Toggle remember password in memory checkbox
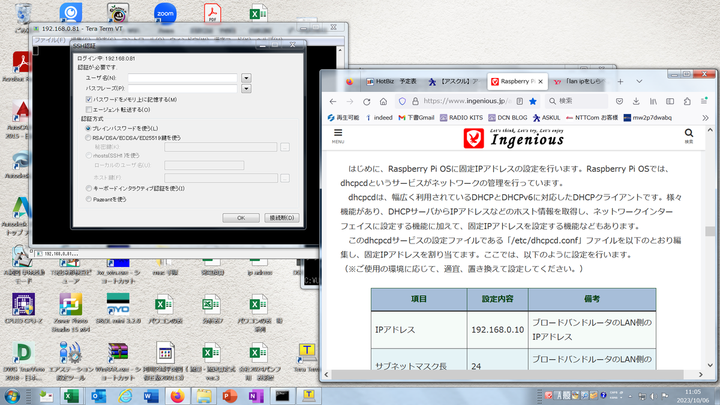Image resolution: width=720 pixels, height=405 pixels. click(x=89, y=99)
